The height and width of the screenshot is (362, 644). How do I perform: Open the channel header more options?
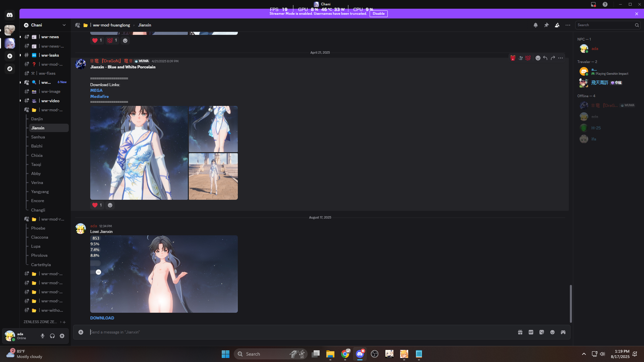(x=568, y=25)
